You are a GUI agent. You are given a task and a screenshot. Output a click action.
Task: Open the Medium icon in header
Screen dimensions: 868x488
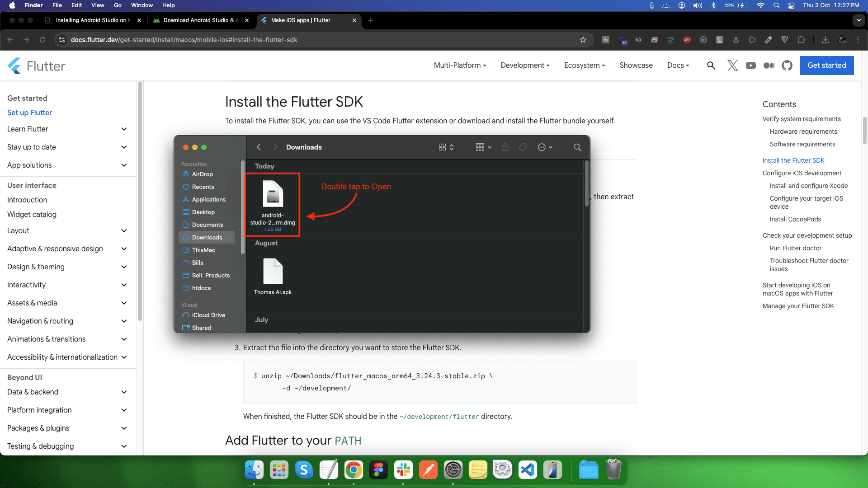point(769,66)
